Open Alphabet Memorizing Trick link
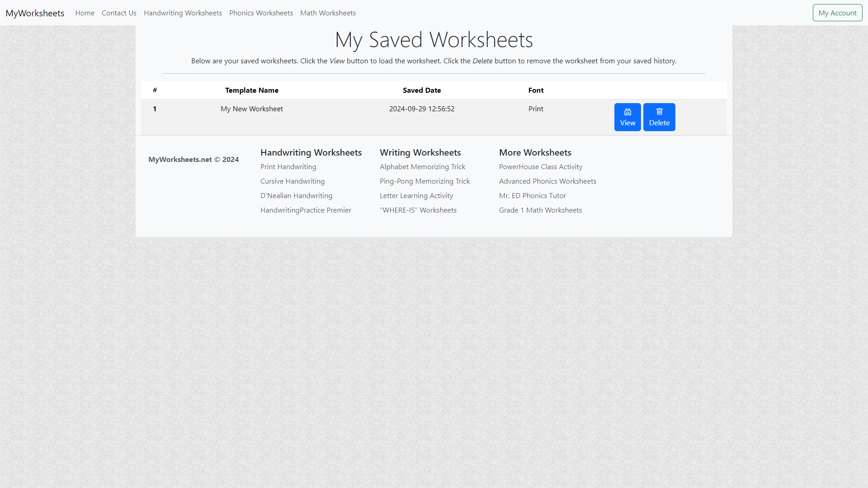This screenshot has width=868, height=488. (422, 167)
